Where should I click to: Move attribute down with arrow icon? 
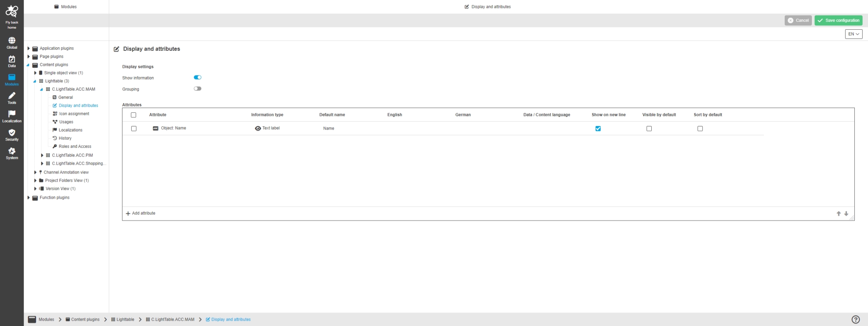846,214
